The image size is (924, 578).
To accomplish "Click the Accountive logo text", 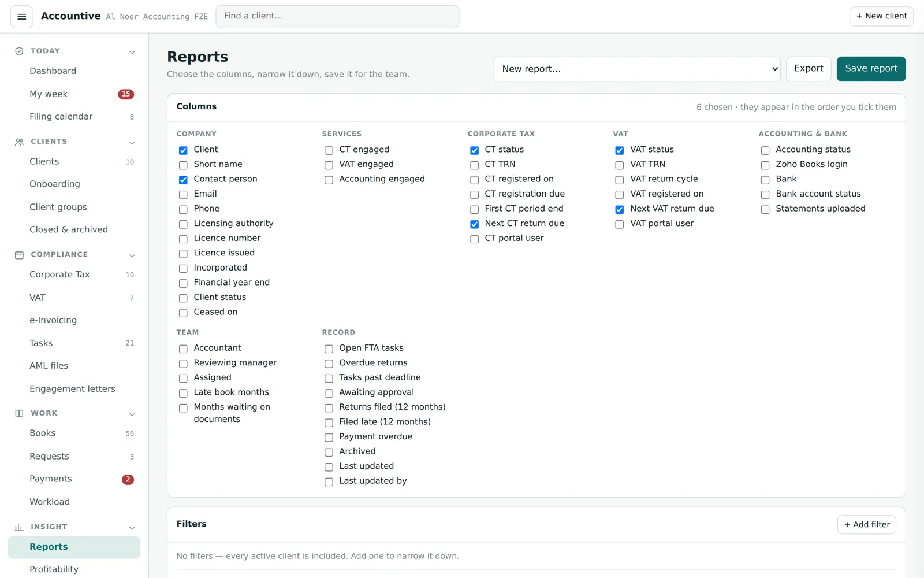I will click(71, 16).
